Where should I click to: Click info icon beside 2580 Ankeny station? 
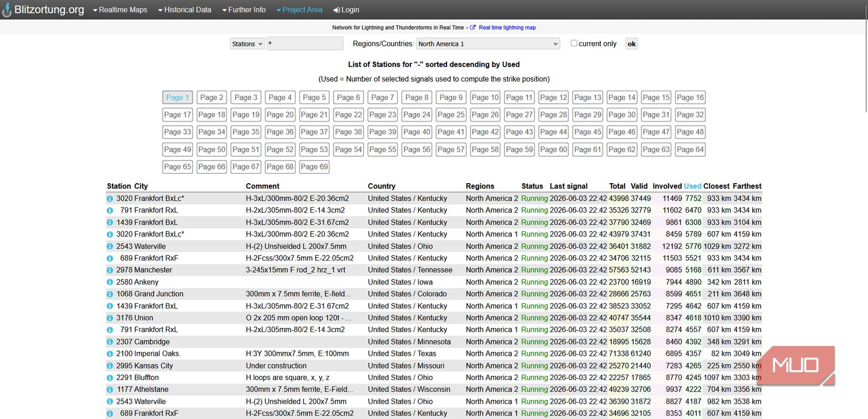click(x=110, y=282)
